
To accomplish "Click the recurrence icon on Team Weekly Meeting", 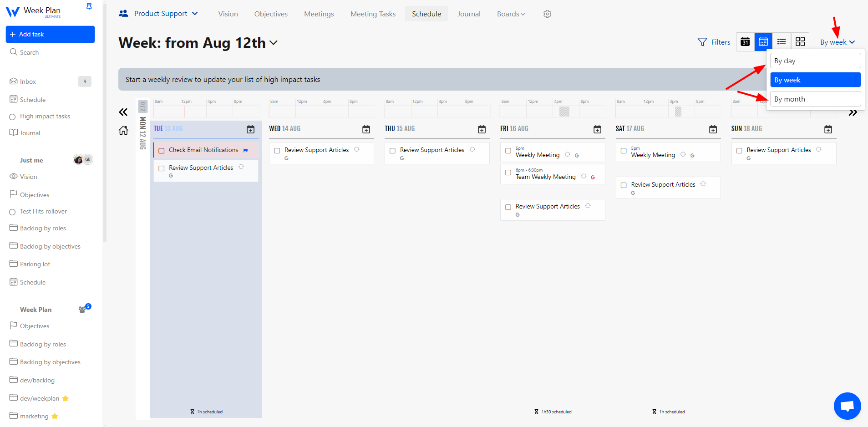I will pyautogui.click(x=584, y=176).
